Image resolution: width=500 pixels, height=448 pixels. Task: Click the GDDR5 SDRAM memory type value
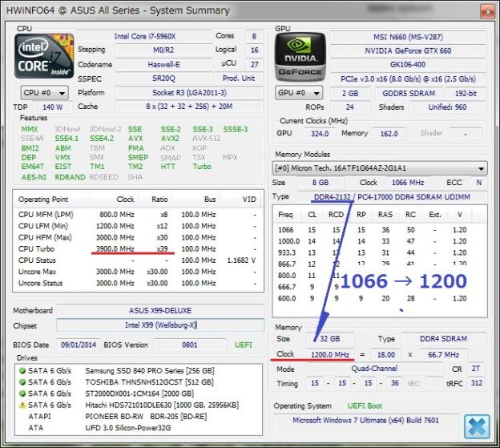click(409, 94)
